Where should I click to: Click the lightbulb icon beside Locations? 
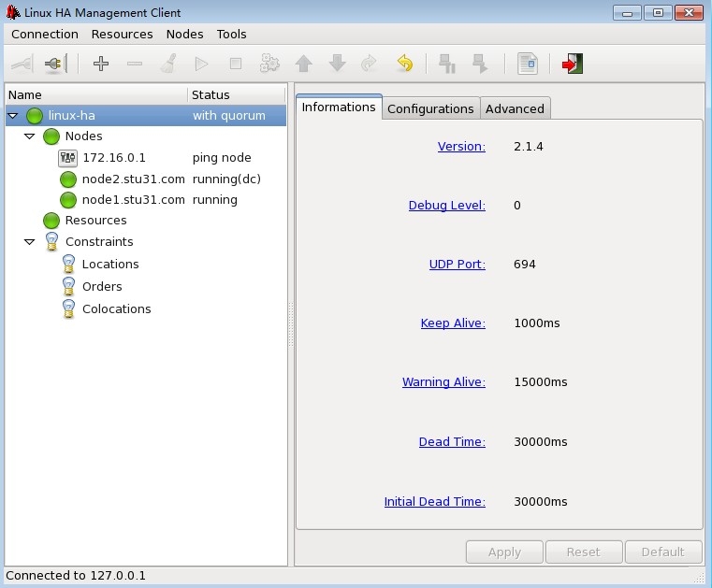point(68,264)
